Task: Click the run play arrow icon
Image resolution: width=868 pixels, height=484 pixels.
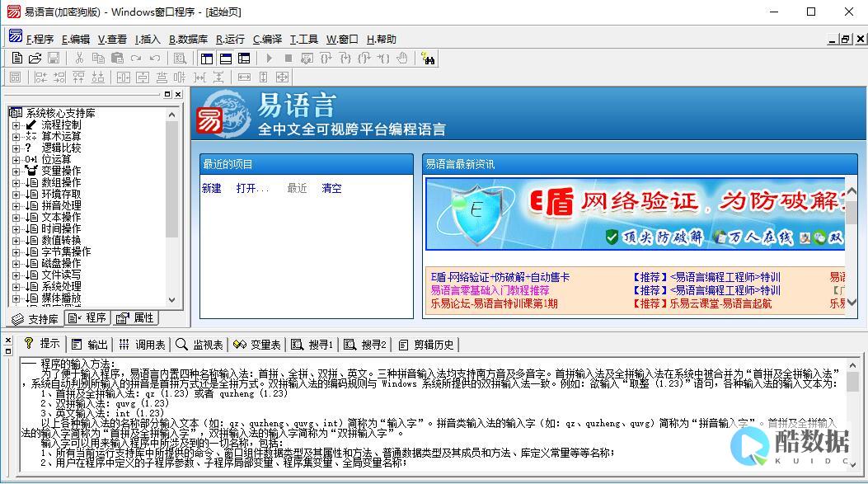Action: 269,58
